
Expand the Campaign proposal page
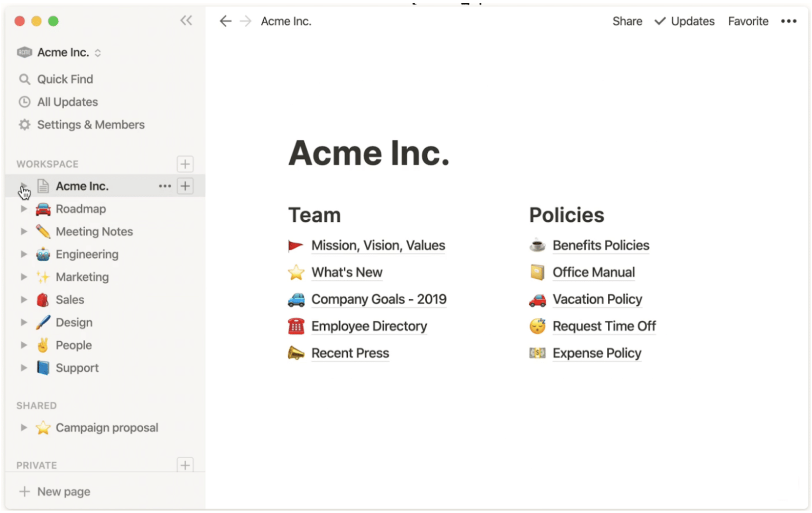[24, 427]
